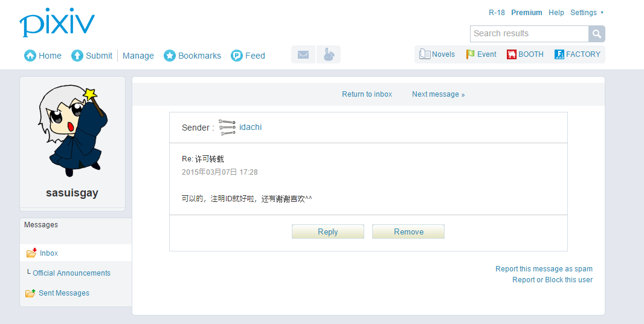
Task: Click the Novels book icon
Action: click(x=425, y=54)
